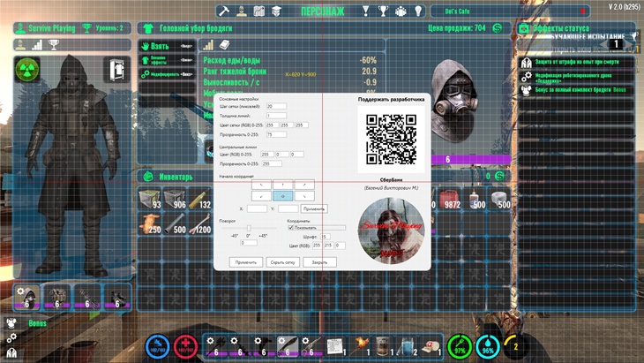Select the highlighted machete toolbelt slot
Screen dimensions: 644x363
(287, 346)
